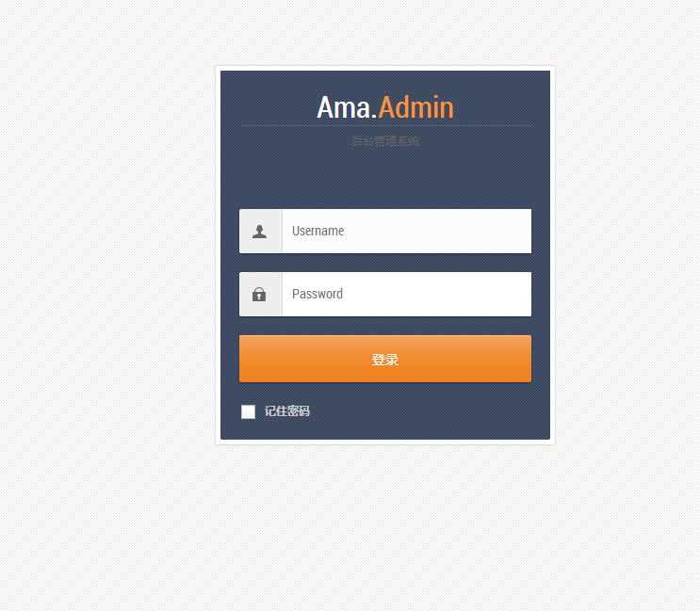Click the divider line under Ama.Admin

point(385,126)
